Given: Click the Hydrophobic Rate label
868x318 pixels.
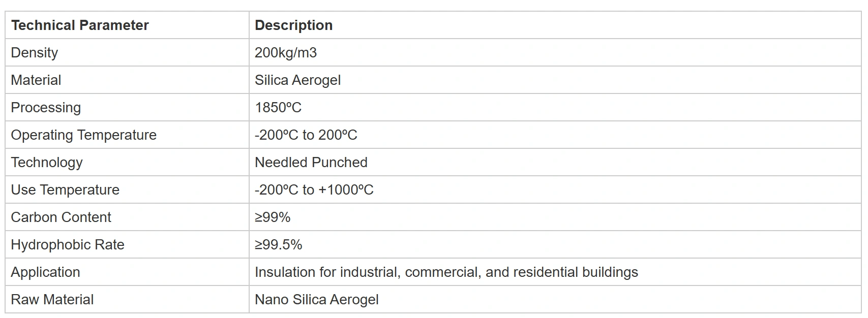Looking at the screenshot, I should (x=68, y=245).
